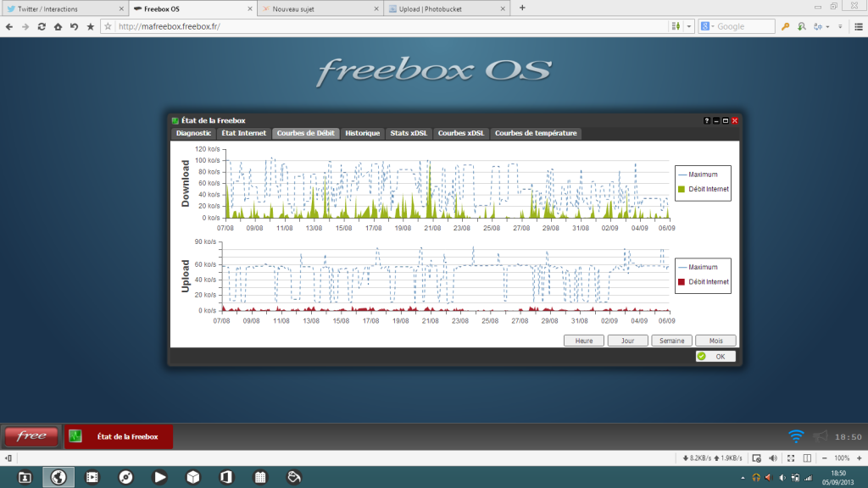
Task: Toggle the browser side panel icon at bottom left
Action: pos(8,458)
